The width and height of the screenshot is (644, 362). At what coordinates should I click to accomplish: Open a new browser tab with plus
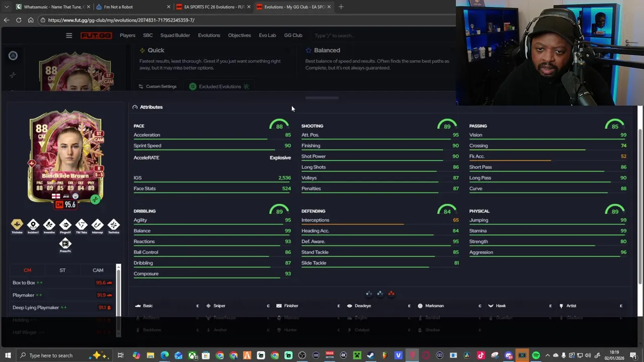pos(341,7)
